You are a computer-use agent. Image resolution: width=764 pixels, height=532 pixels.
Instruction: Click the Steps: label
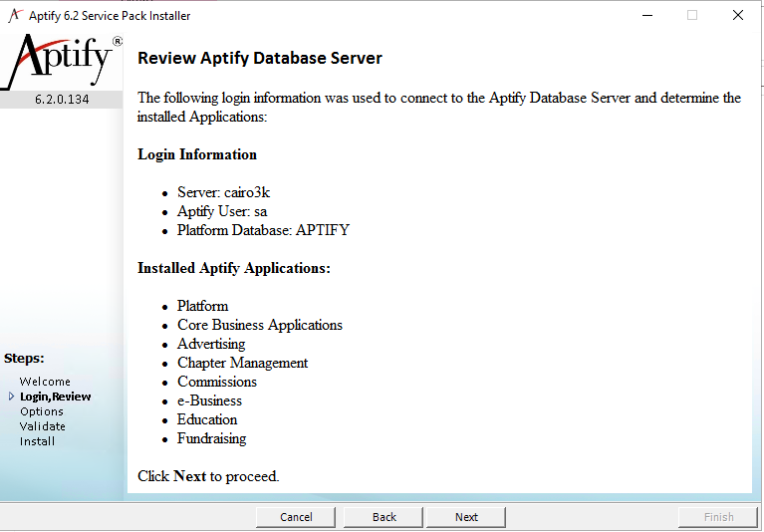[24, 359]
